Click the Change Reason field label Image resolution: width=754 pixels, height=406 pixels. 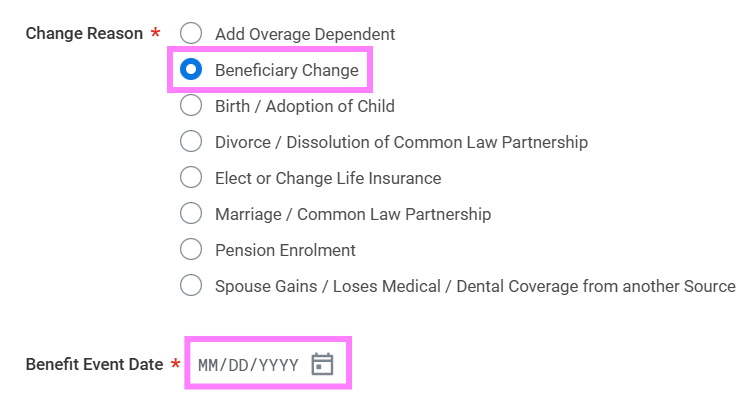(x=84, y=33)
